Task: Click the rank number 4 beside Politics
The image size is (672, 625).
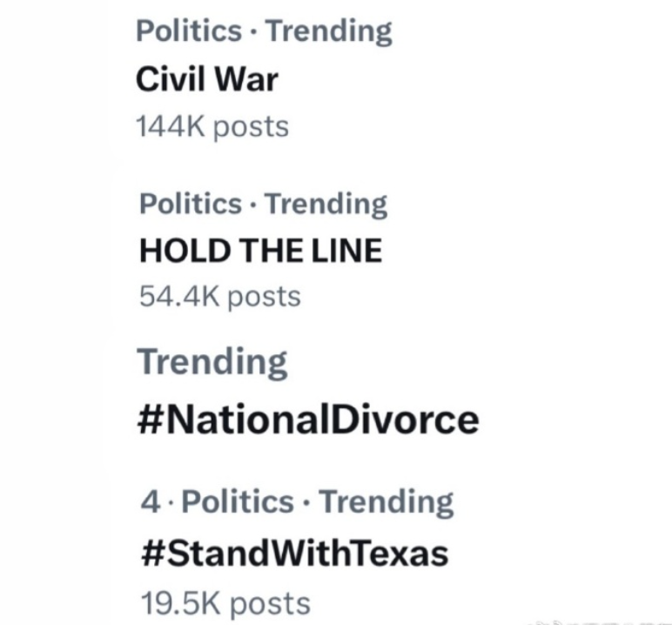Action: click(151, 502)
